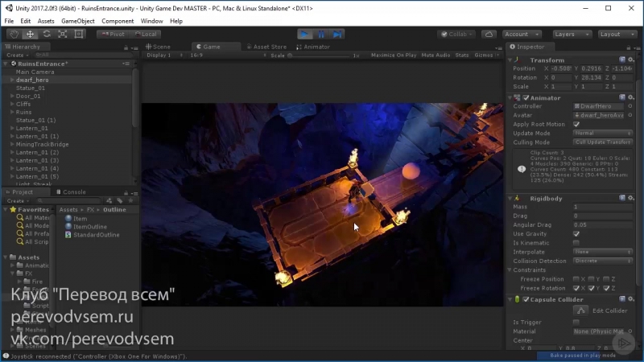Lock the Inspector panel

coord(629,47)
